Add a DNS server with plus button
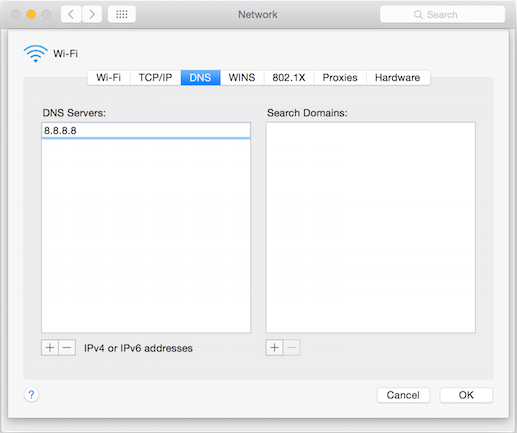Screen dimensions: 517x433 coord(50,348)
